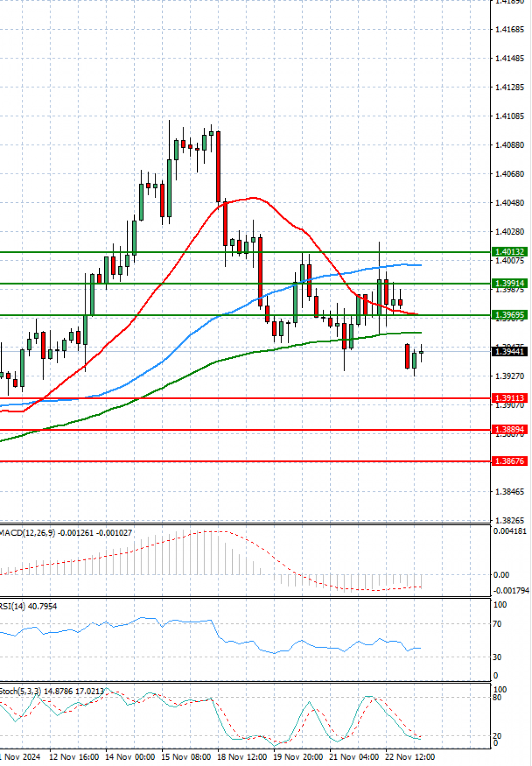Select the red horizontal line at 1.38676
Screen dimensions: 532x766
coord(245,461)
